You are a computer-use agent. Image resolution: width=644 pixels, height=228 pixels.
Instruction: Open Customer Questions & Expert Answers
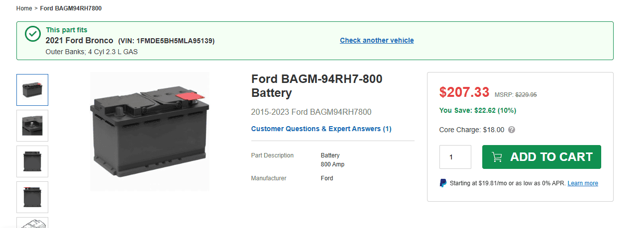(321, 129)
